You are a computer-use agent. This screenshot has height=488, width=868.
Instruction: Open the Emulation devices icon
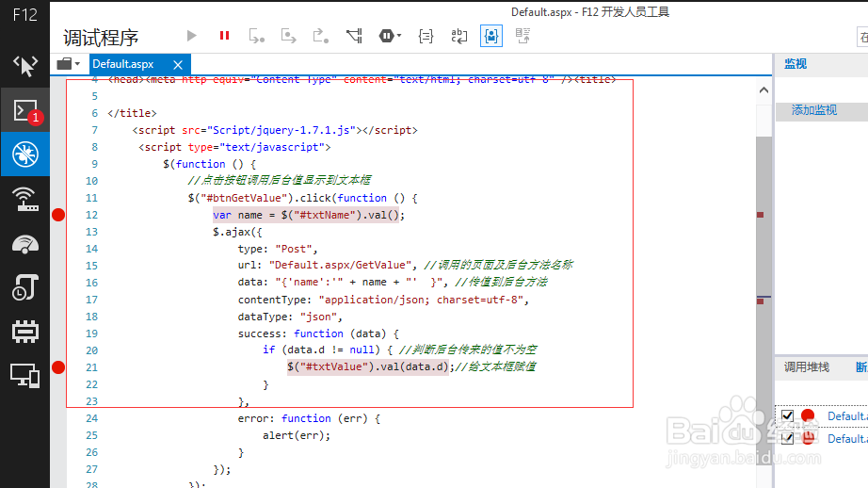pos(24,376)
